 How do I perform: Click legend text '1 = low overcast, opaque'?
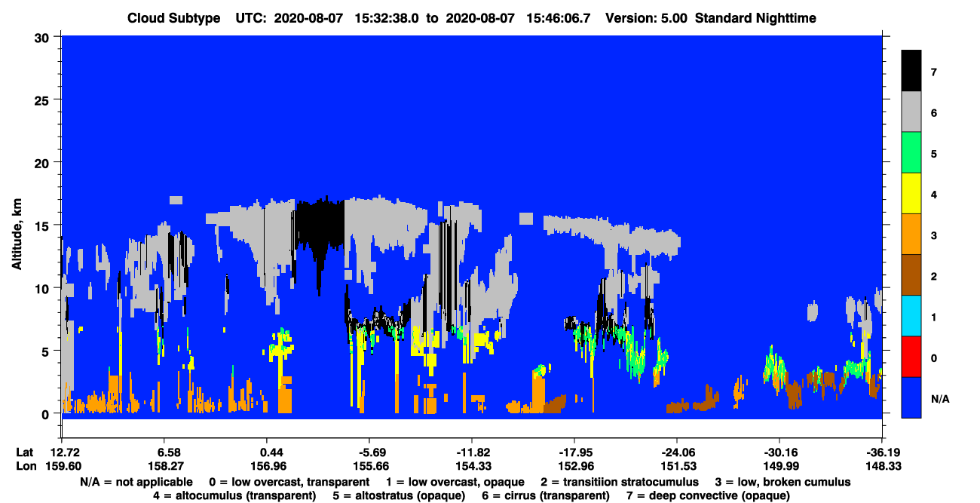click(x=455, y=482)
